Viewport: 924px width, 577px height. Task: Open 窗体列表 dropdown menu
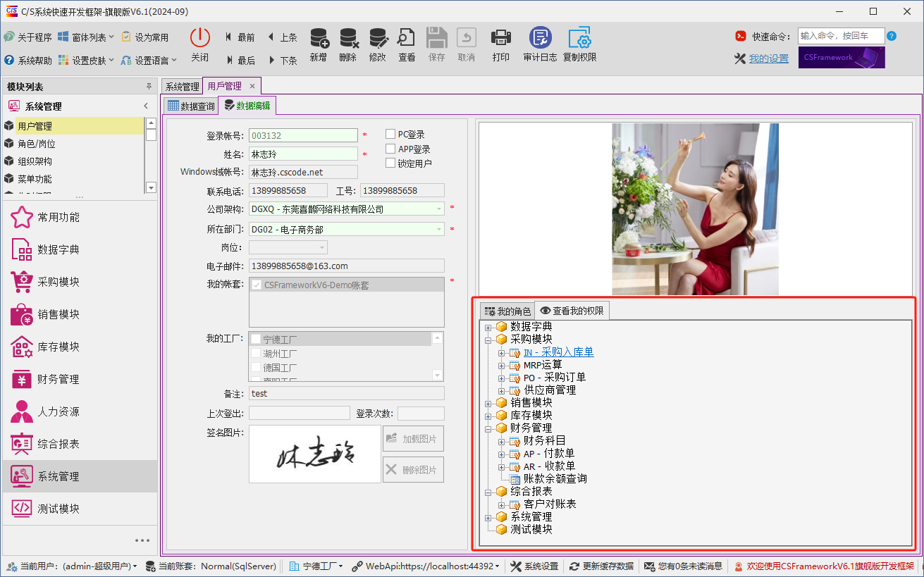85,37
